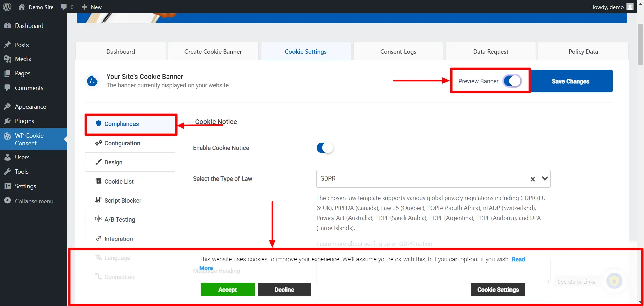The image size is (644, 306).
Task: Click the Collapse menu arrow icon
Action: point(7,201)
